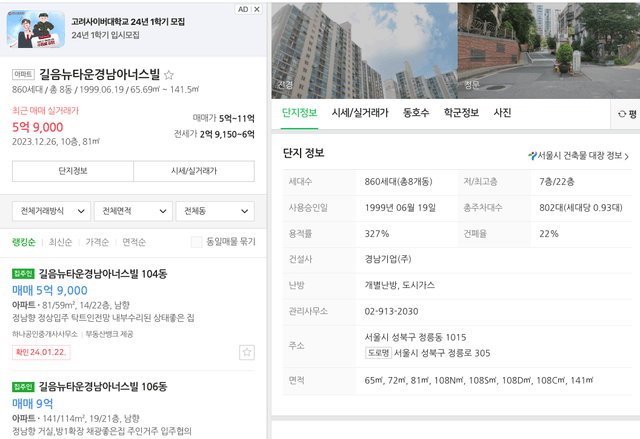Select the 매매 9억 price

tap(33, 404)
